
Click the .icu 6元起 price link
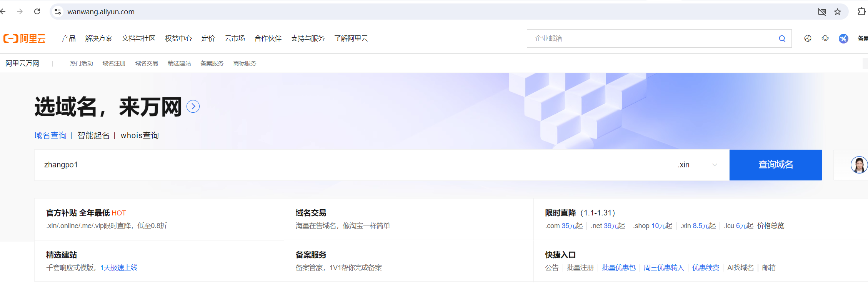tap(738, 226)
